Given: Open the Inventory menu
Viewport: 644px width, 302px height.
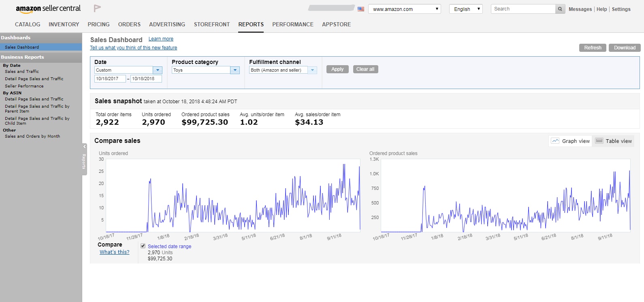Looking at the screenshot, I should pyautogui.click(x=64, y=24).
